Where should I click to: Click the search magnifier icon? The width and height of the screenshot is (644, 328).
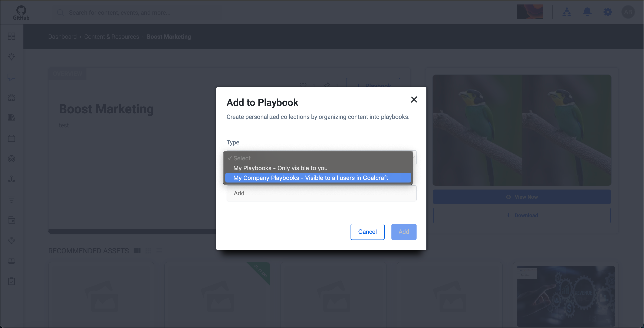tap(60, 13)
